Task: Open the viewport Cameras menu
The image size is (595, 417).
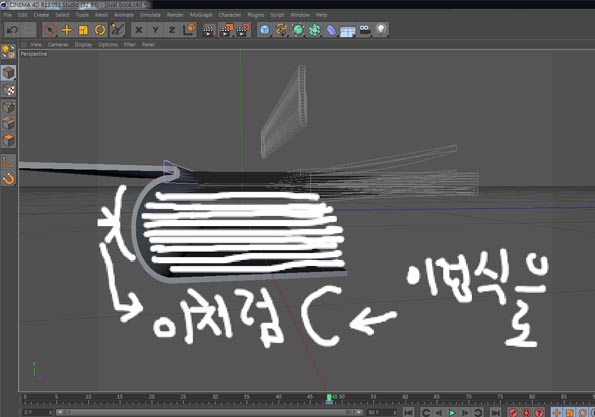Action: click(58, 44)
